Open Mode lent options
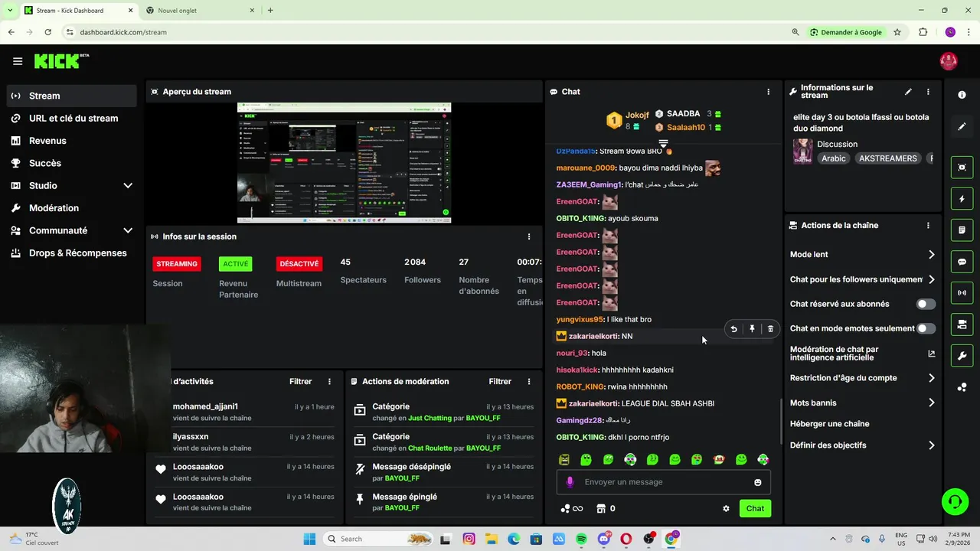Screen dimensions: 980x551 click(862, 254)
